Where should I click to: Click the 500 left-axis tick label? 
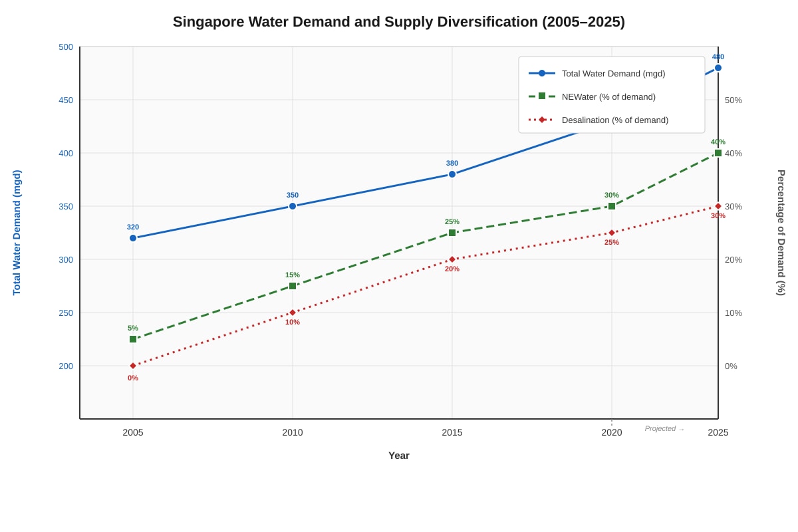tap(66, 47)
